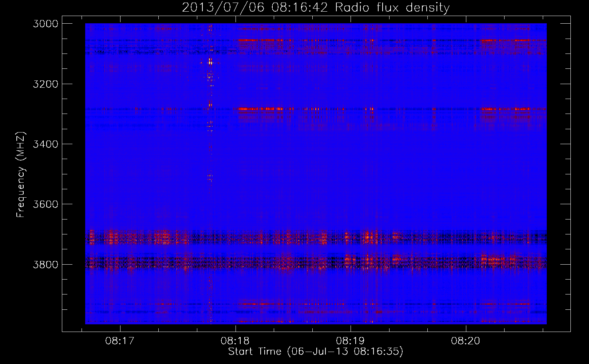Click the 3600 frequency tick label

coord(46,204)
